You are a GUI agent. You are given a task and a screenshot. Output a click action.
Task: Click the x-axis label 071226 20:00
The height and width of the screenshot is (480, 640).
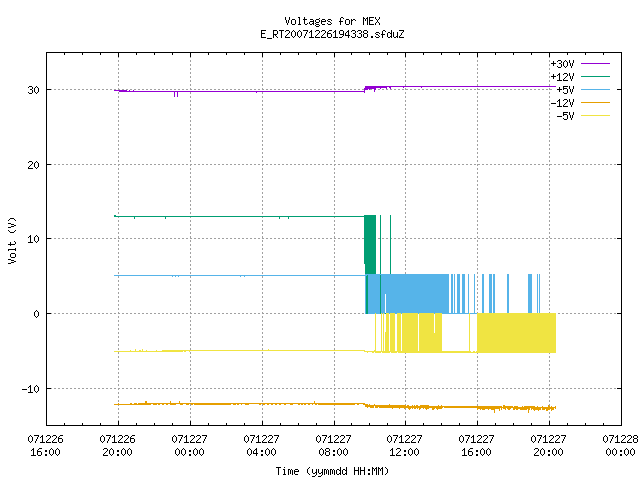[x=118, y=446]
